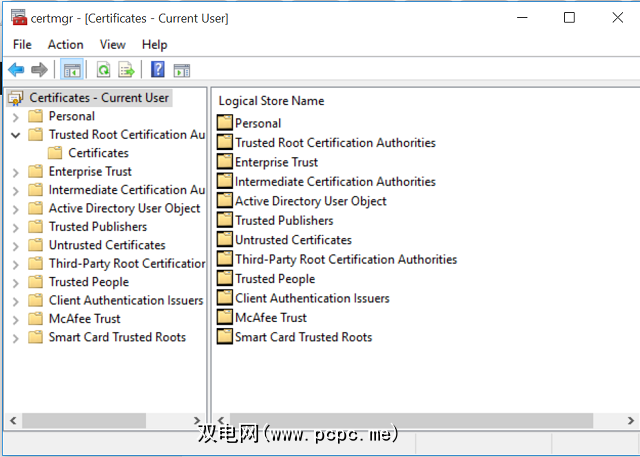This screenshot has height=457, width=640.
Task: Click folder icon beside Client Authentication Issuers in right pane
Action: pyautogui.click(x=224, y=297)
